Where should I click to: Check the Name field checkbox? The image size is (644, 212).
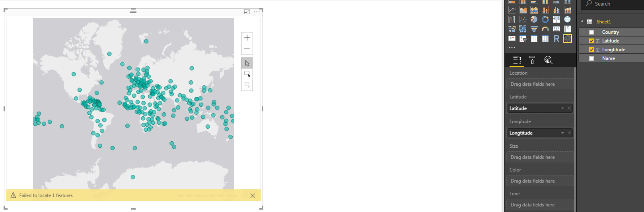pos(591,58)
